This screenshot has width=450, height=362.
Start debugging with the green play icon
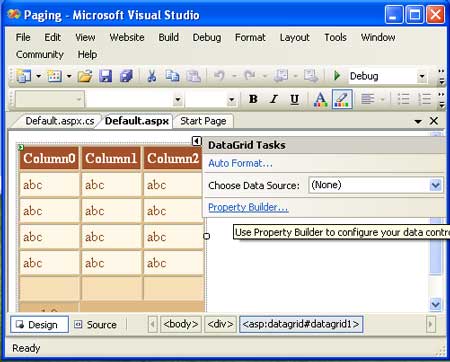pyautogui.click(x=337, y=76)
